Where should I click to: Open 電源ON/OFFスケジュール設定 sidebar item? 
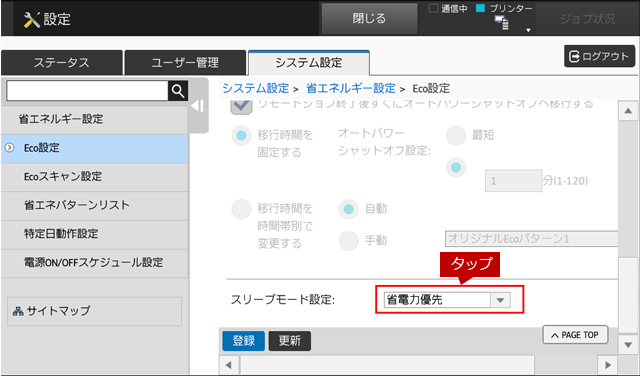coord(94,263)
